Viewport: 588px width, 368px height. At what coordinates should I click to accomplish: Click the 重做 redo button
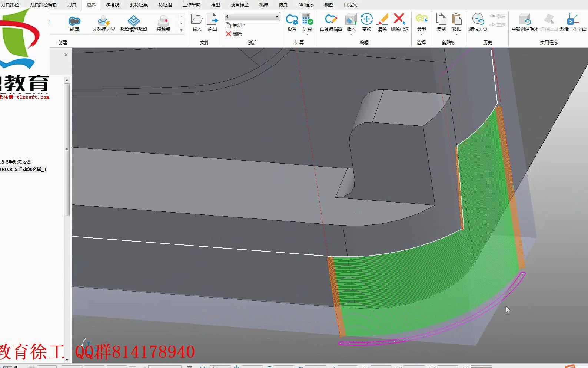coord(498,24)
